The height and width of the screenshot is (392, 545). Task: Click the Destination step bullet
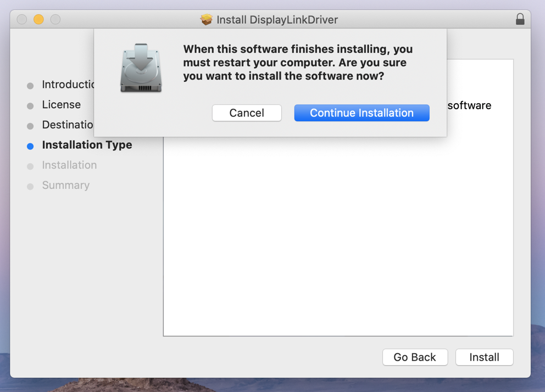(x=30, y=126)
